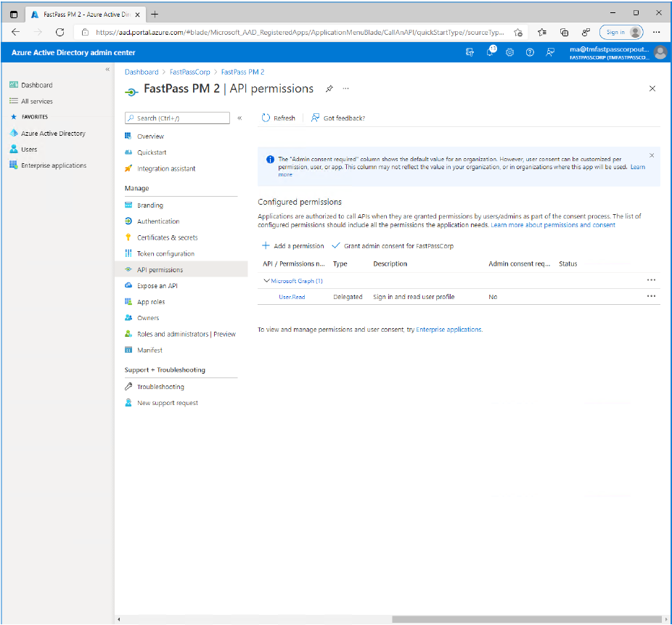Select Token configuration in Manage menu
The height and width of the screenshot is (625, 672).
165,253
